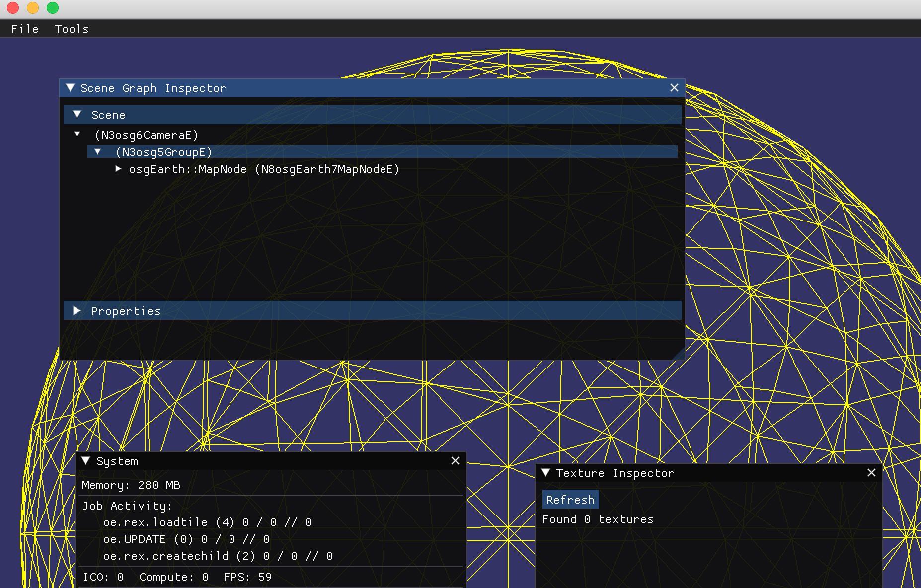Click the oe.UPDATE (0) row
The image size is (921, 588).
coord(187,539)
